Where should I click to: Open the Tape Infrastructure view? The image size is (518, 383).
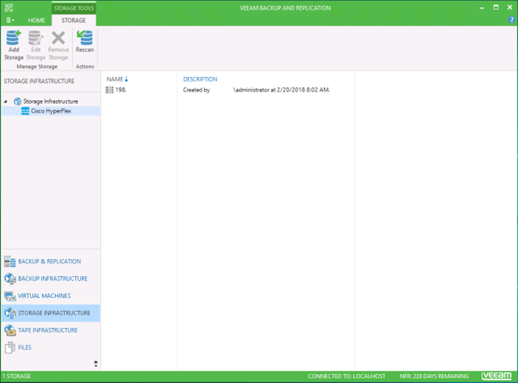[x=48, y=330]
